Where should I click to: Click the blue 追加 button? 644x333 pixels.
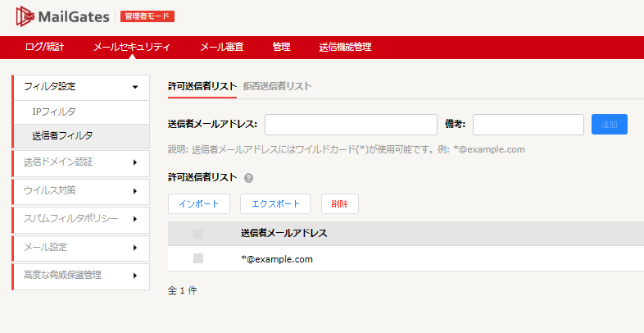610,124
